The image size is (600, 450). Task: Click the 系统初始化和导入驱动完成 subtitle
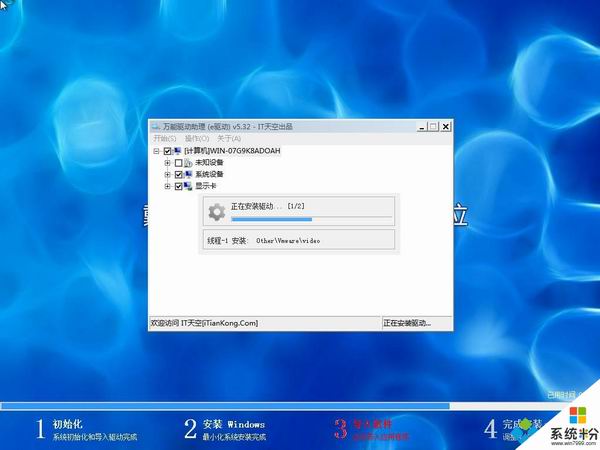coord(95,437)
